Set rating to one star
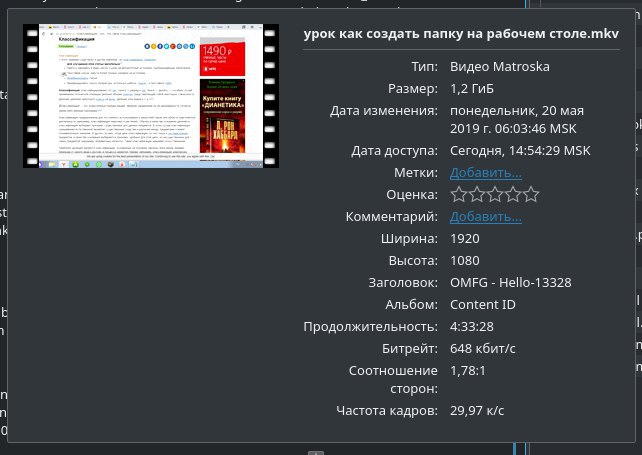This screenshot has height=455, width=642. 459,195
